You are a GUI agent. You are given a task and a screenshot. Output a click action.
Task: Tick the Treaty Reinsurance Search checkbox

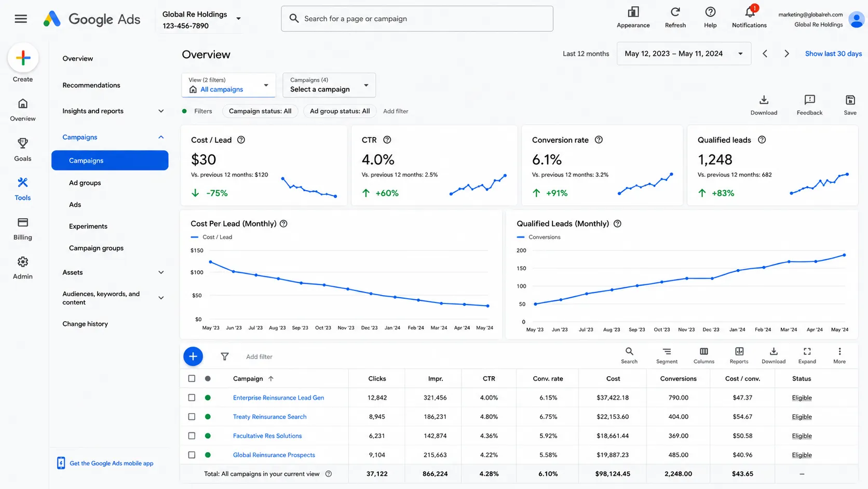(x=192, y=417)
